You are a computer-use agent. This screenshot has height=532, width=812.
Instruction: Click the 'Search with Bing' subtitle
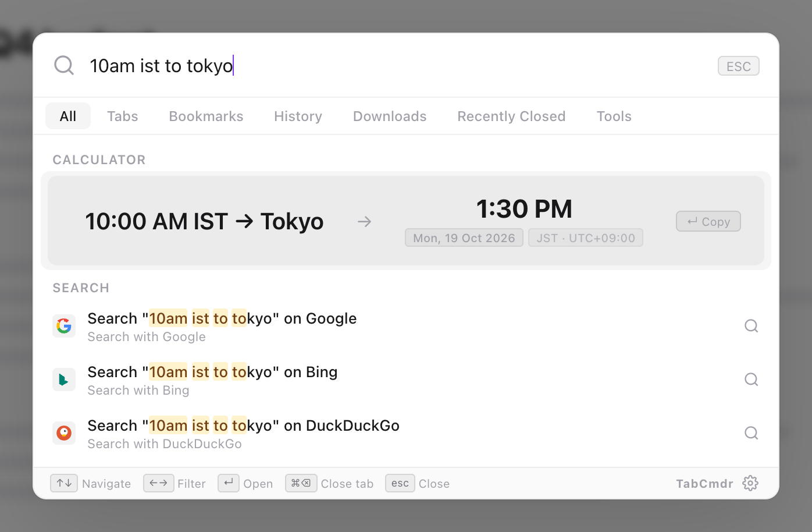[138, 391]
